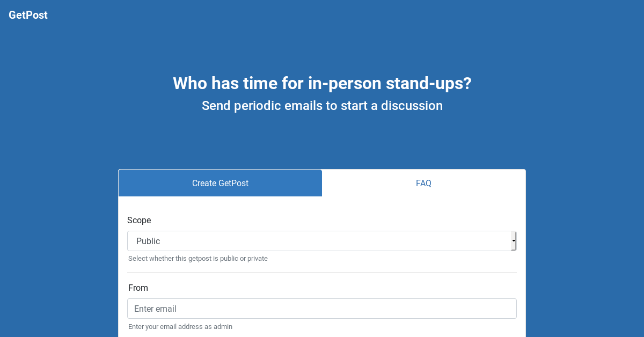Click the Scope dropdown arrow
Screen dimensions: 644x337
[513, 241]
